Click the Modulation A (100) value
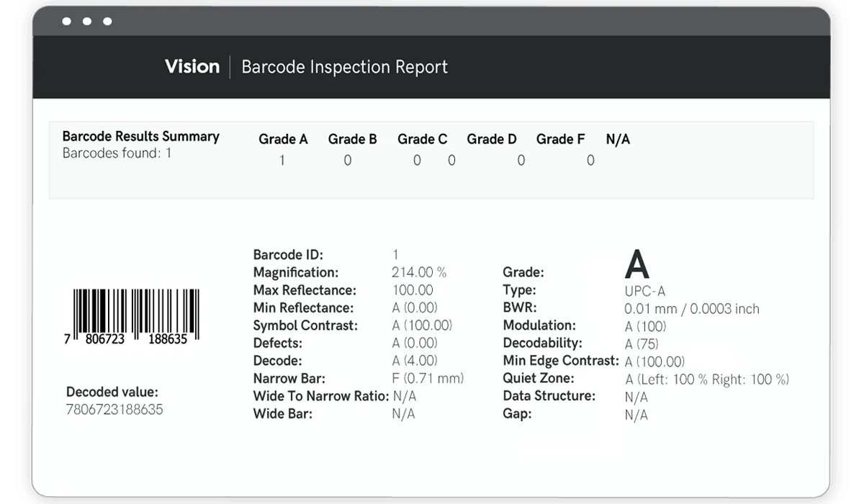This screenshot has height=504, width=864. click(x=644, y=325)
